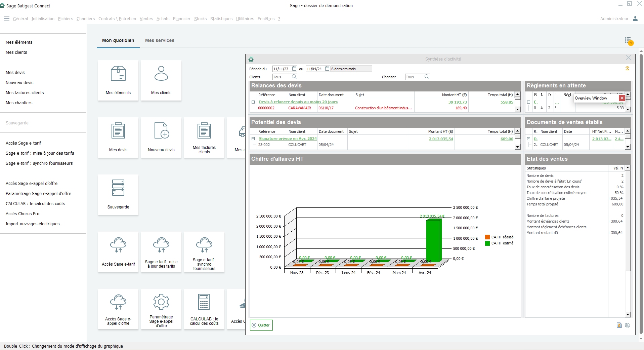Collapse filters with the orange double-chevron icon

pos(627,68)
